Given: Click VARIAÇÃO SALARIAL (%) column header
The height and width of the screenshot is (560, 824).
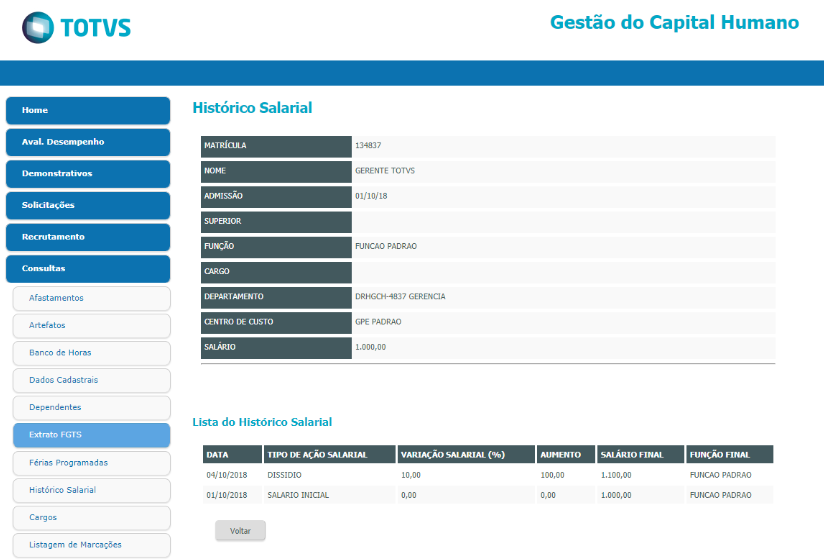Looking at the screenshot, I should pyautogui.click(x=466, y=454).
